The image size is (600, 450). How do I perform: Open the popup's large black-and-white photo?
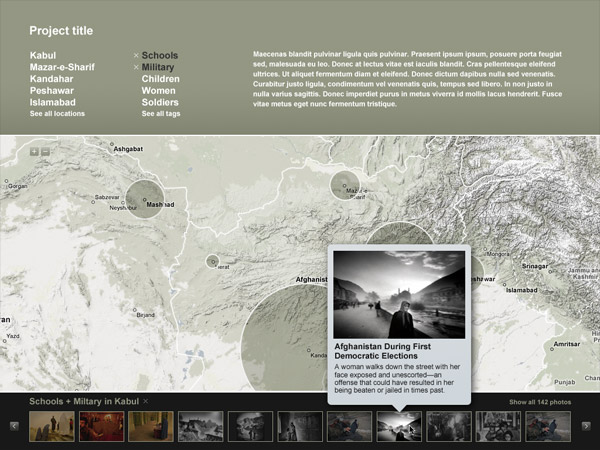pyautogui.click(x=398, y=294)
